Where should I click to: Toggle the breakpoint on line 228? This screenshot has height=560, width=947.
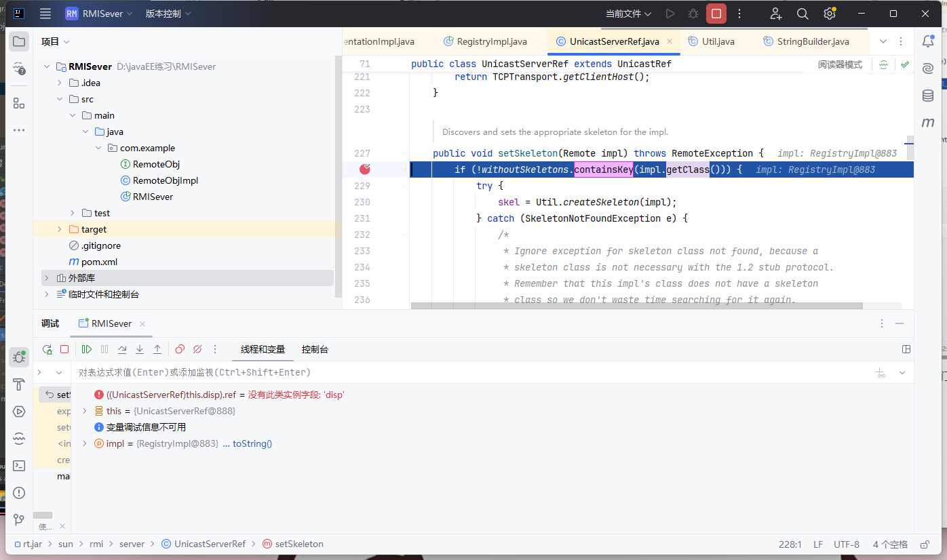pos(365,169)
